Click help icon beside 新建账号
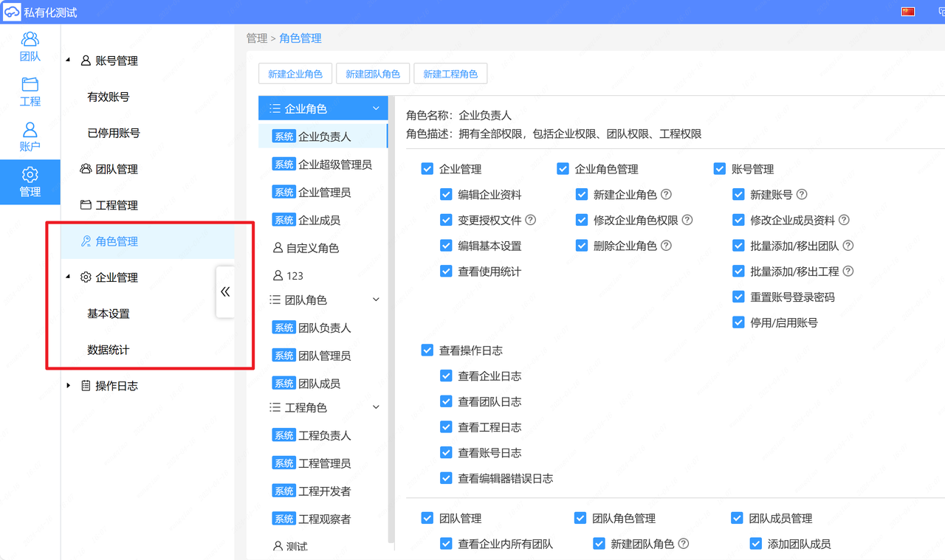945x560 pixels. coord(802,195)
